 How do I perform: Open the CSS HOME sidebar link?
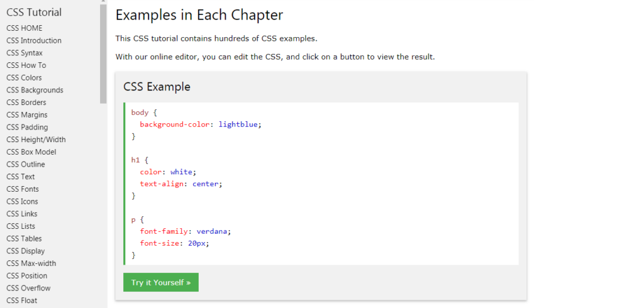25,28
